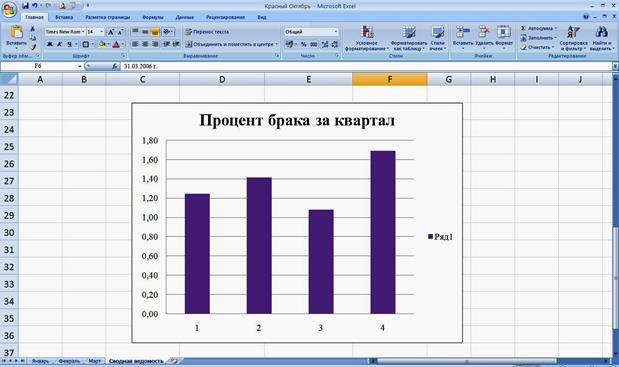The width and height of the screenshot is (619, 367).
Task: Click the Office round logo button
Action: click(8, 9)
